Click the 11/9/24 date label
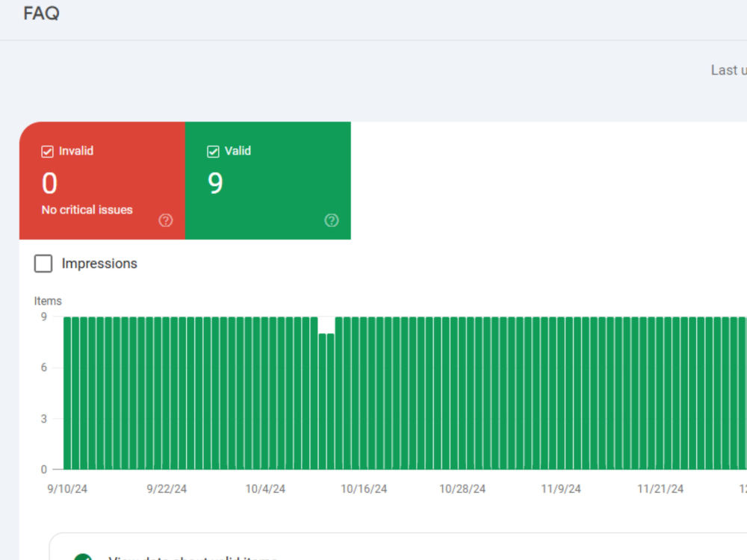The image size is (747, 560). click(x=561, y=489)
